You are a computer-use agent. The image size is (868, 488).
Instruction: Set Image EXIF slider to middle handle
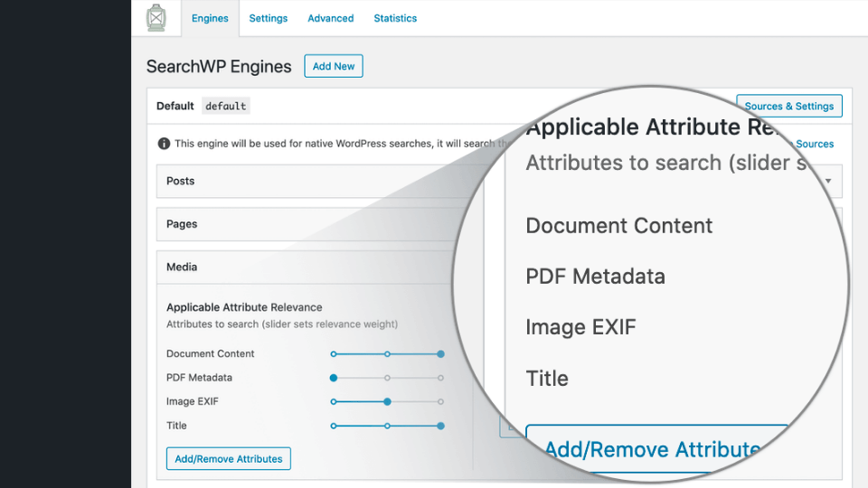tap(388, 401)
